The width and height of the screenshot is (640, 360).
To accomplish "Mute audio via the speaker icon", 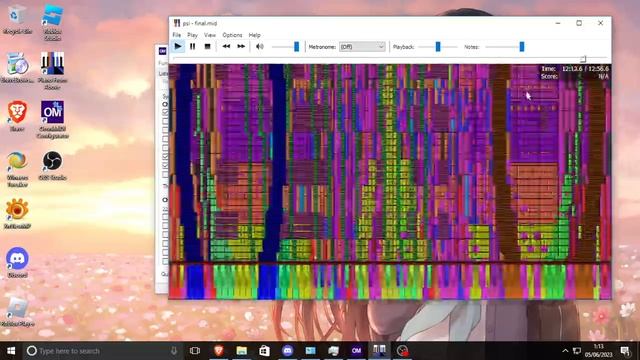I will coord(260,47).
